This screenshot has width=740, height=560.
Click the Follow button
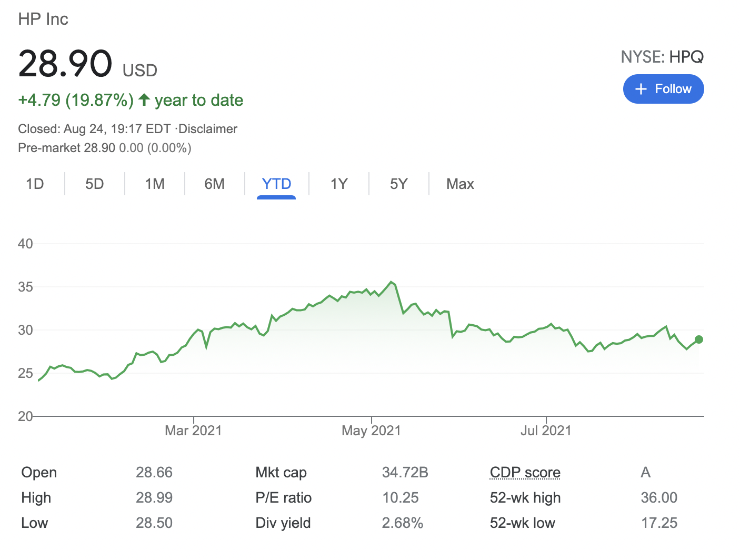pyautogui.click(x=663, y=89)
